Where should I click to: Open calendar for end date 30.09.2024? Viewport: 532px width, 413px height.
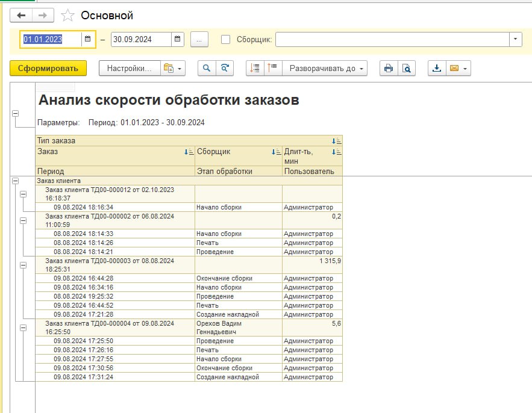[177, 39]
